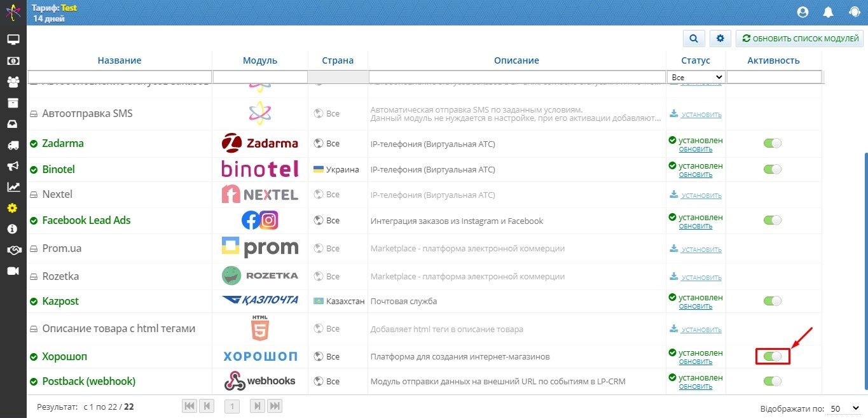Click Обновить link for Zadarma
The height and width of the screenshot is (418, 868).
pyautogui.click(x=696, y=149)
